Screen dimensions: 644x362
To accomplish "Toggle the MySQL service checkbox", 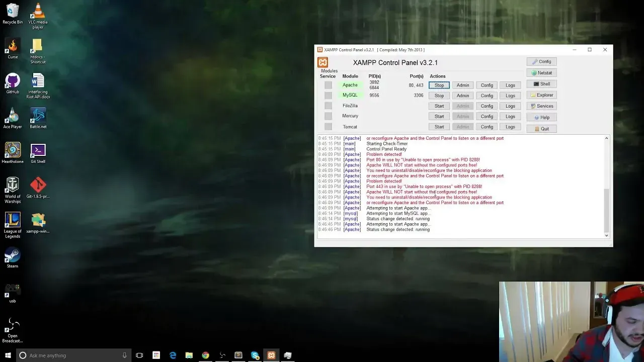I will pyautogui.click(x=328, y=95).
